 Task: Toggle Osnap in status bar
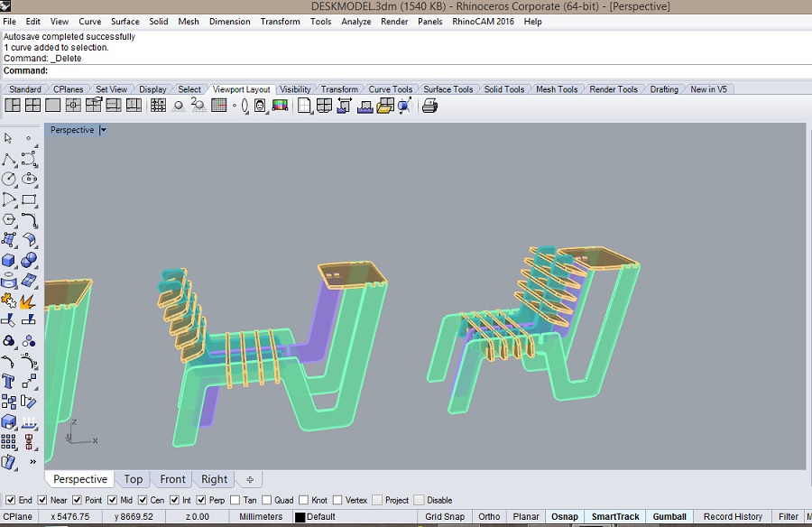point(565,517)
